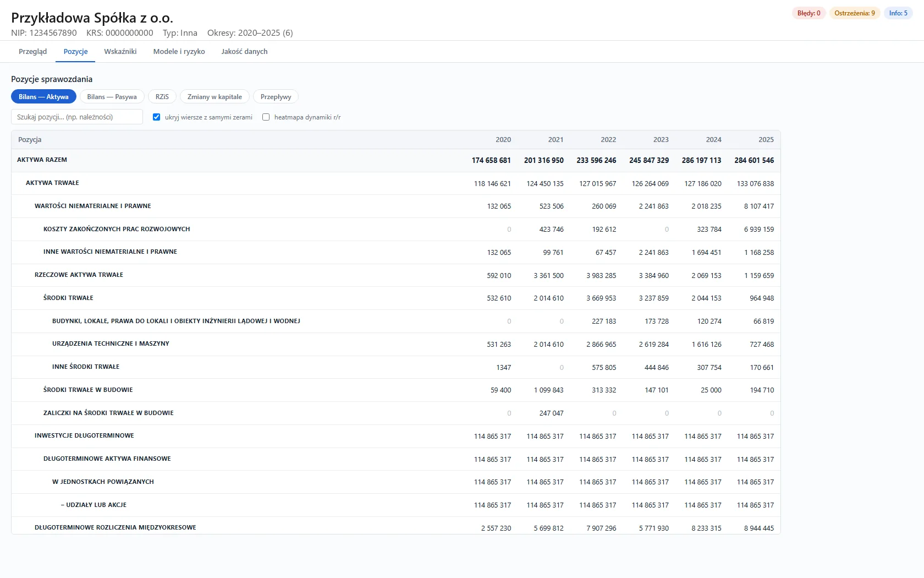This screenshot has width=924, height=578.
Task: Enable heatmapa dynamiki r/r checkbox
Action: point(266,117)
